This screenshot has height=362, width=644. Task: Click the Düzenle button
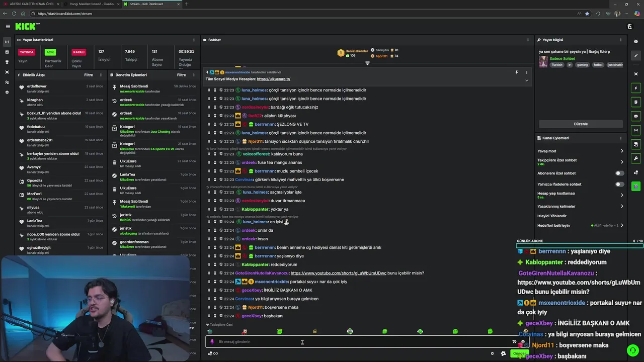pyautogui.click(x=581, y=124)
